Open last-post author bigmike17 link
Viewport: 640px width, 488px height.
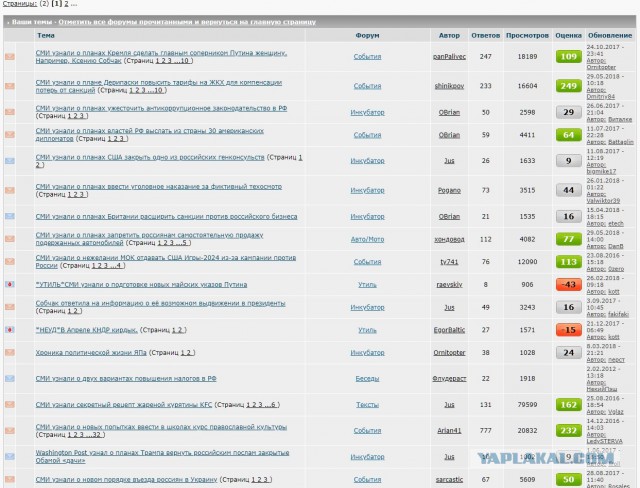coord(601,171)
